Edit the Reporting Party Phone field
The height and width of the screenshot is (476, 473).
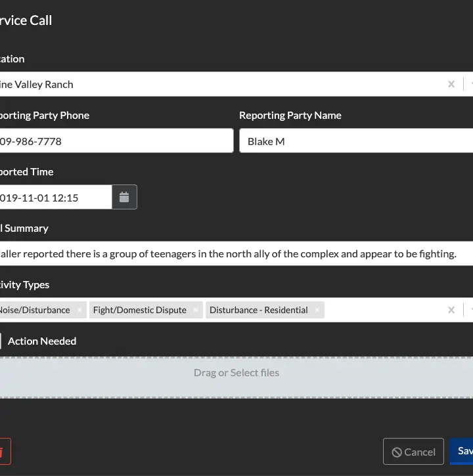[x=117, y=141]
